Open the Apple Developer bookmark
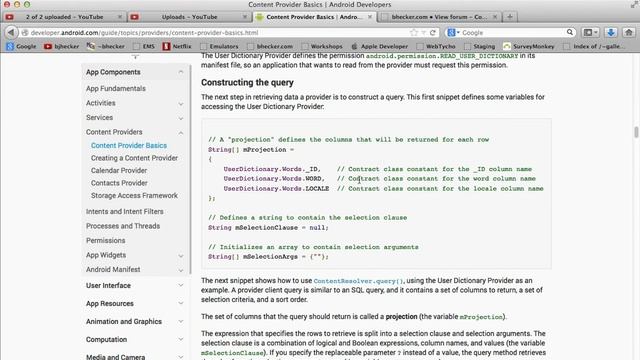This screenshot has width=640, height=360. pyautogui.click(x=380, y=47)
